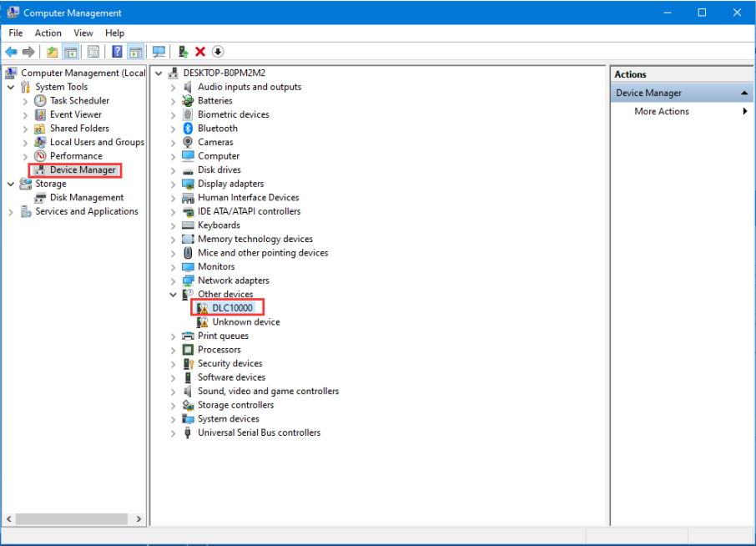Select the DLC10000 device
756x546 pixels.
pyautogui.click(x=233, y=308)
